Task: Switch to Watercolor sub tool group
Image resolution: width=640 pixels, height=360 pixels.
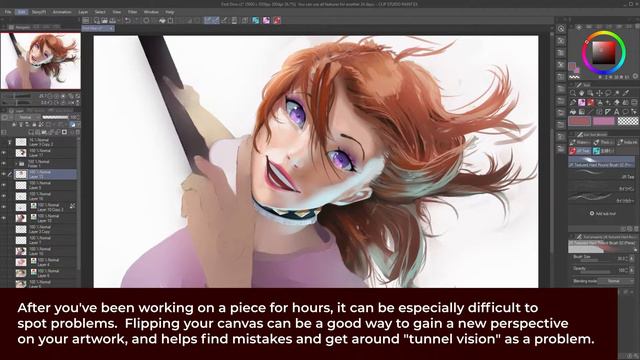Action: (x=580, y=142)
